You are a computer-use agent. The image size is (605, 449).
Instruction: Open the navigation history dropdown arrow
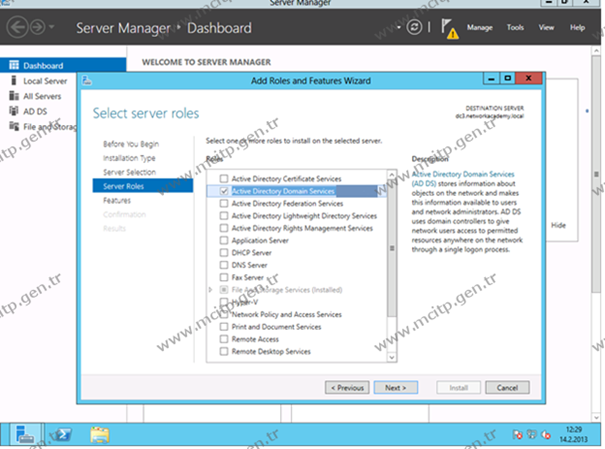pos(52,27)
